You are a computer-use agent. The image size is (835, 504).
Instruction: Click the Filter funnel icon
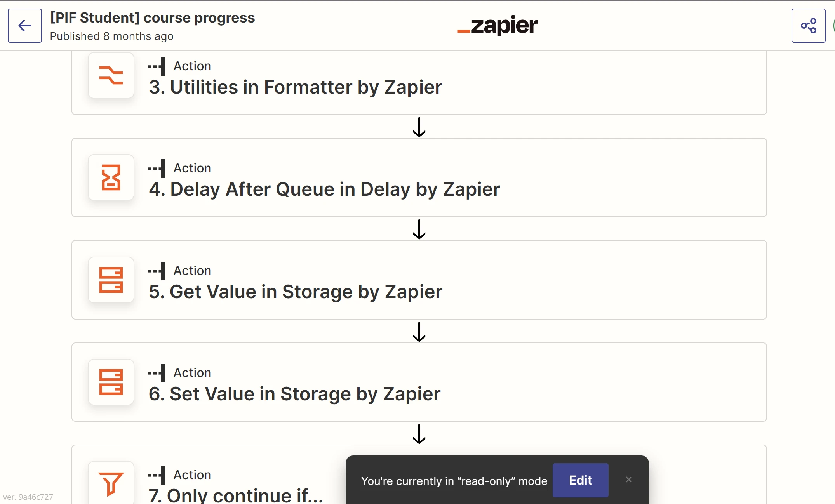(x=111, y=483)
